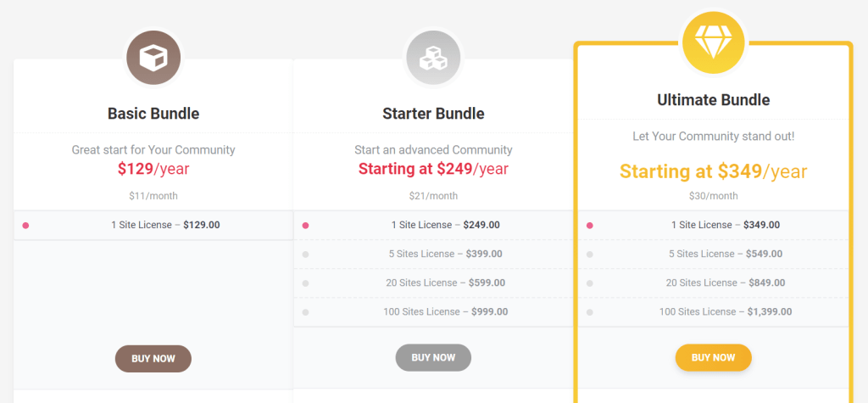Screen dimensions: 868x403
Task: Click the Basic Bundle heading
Action: tap(153, 114)
